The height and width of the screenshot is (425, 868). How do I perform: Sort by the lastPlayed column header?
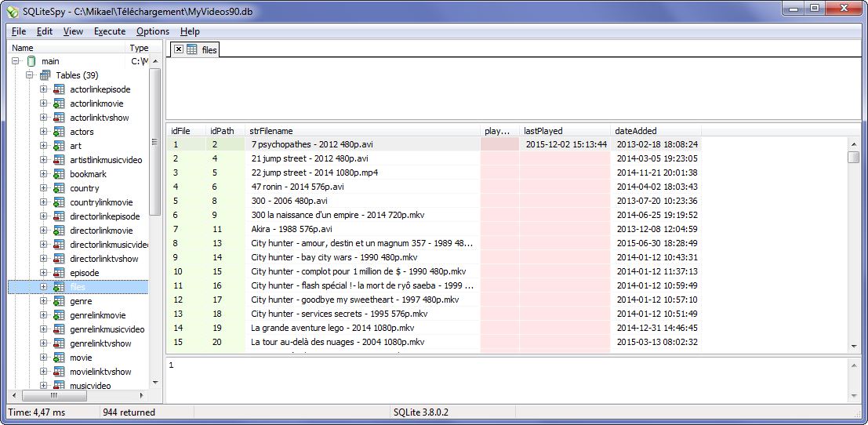tap(565, 131)
